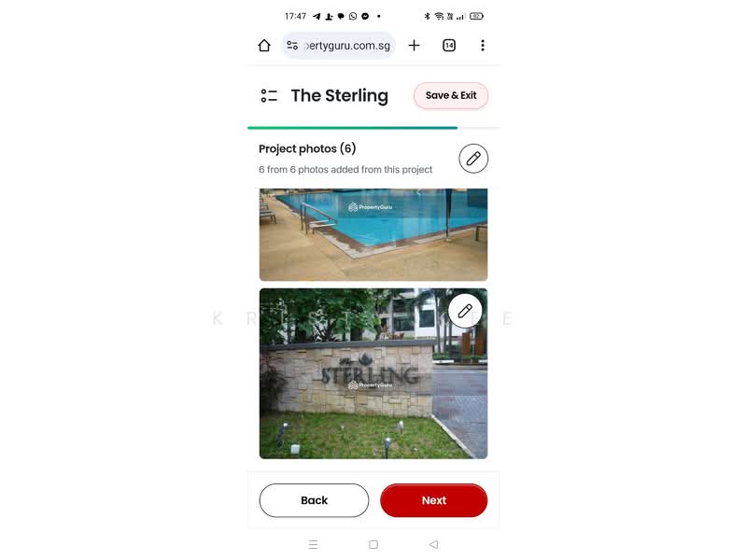Click the red Next button
The width and height of the screenshot is (747, 560).
tap(433, 500)
